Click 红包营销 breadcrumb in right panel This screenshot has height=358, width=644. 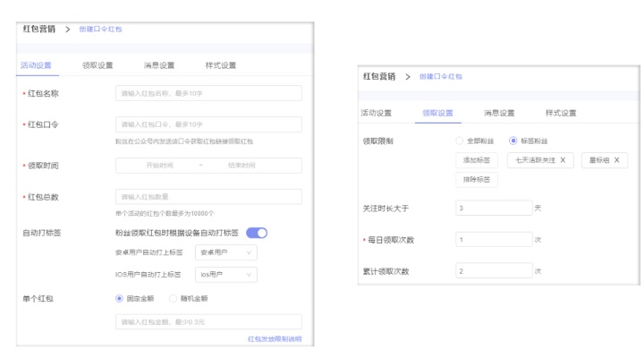[x=379, y=76]
